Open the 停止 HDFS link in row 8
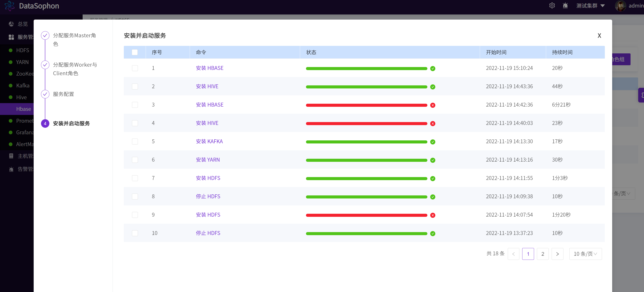Image resolution: width=644 pixels, height=292 pixels. tap(208, 196)
